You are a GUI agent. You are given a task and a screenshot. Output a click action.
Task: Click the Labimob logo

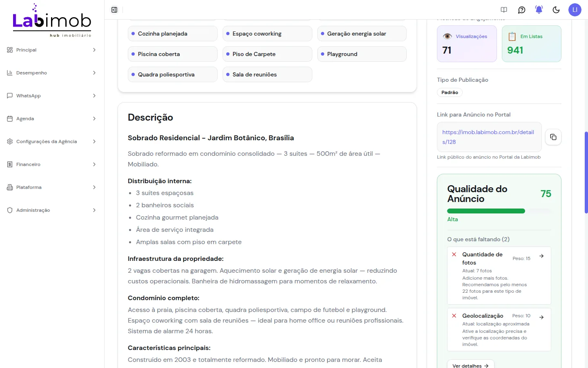pos(52,20)
